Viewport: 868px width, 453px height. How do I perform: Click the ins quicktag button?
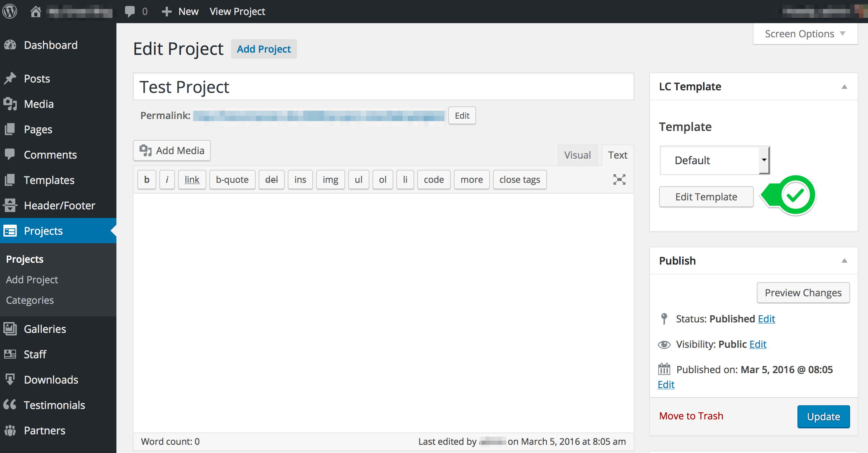point(300,179)
